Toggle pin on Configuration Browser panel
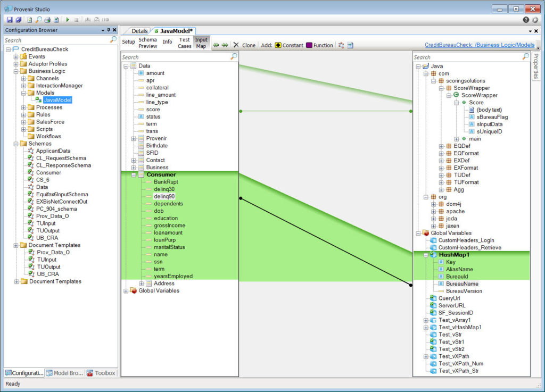The image size is (545, 392). click(x=109, y=30)
